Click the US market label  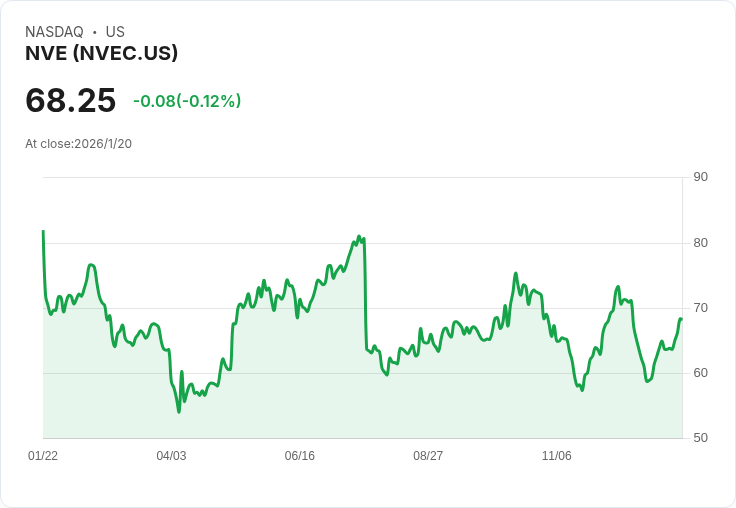115,32
